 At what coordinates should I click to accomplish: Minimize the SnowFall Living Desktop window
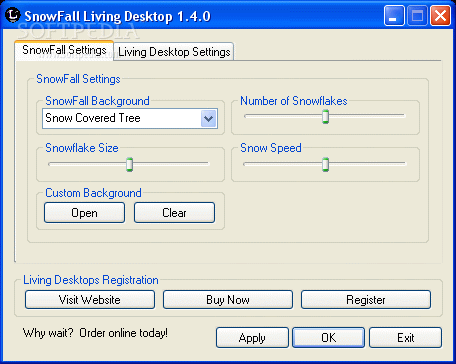pos(394,16)
